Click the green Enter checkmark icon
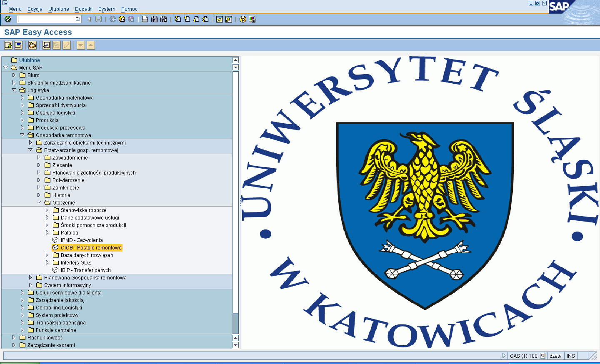Screen dimensions: 600x364 point(8,19)
